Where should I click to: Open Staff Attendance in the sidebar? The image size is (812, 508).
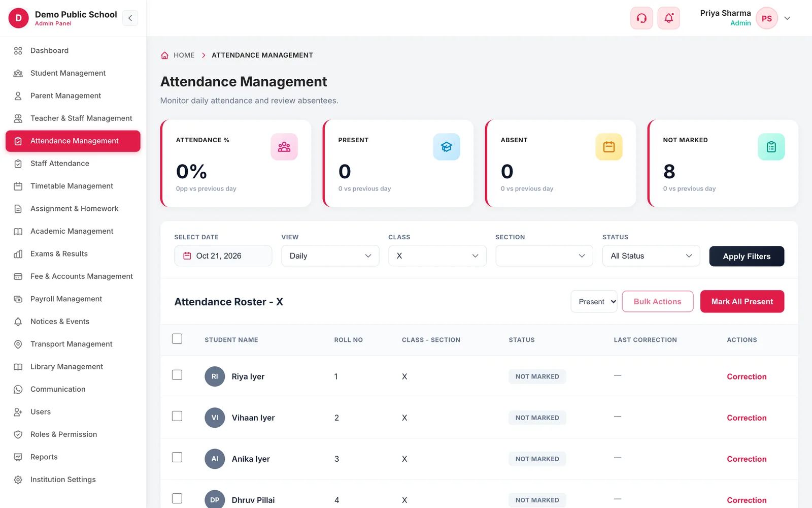click(73, 164)
